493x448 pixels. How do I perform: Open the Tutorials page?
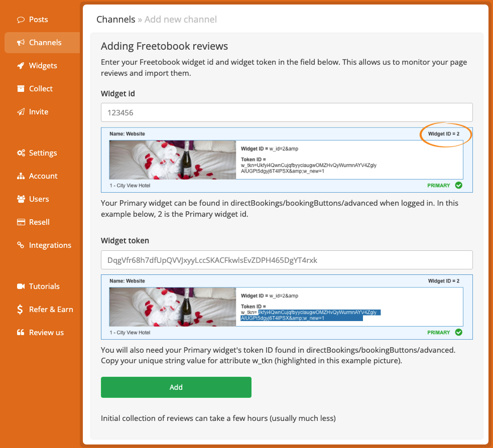click(42, 286)
